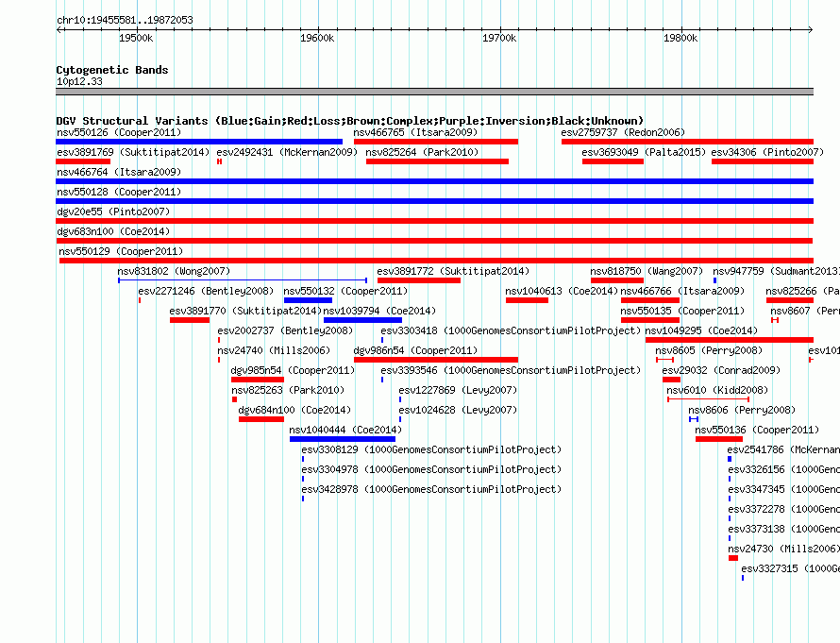Click esv3308129 1000Genomes pilot variant label
The height and width of the screenshot is (643, 840).
pyautogui.click(x=431, y=449)
